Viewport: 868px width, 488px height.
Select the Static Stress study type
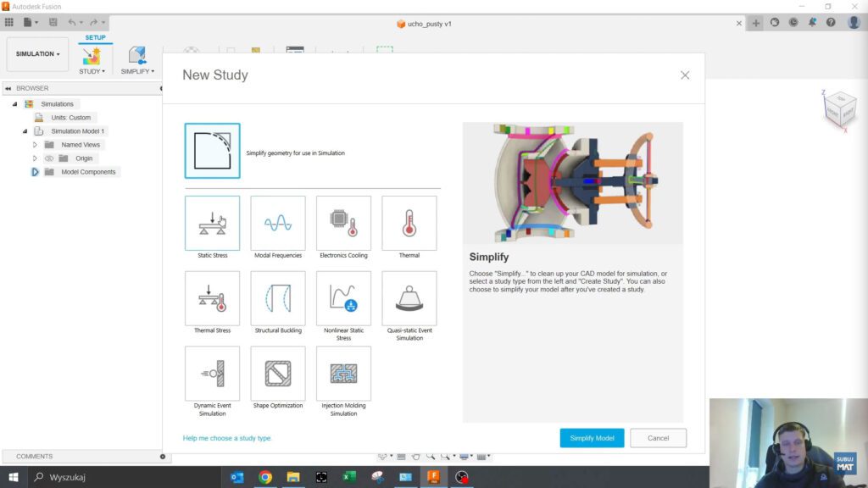[212, 222]
